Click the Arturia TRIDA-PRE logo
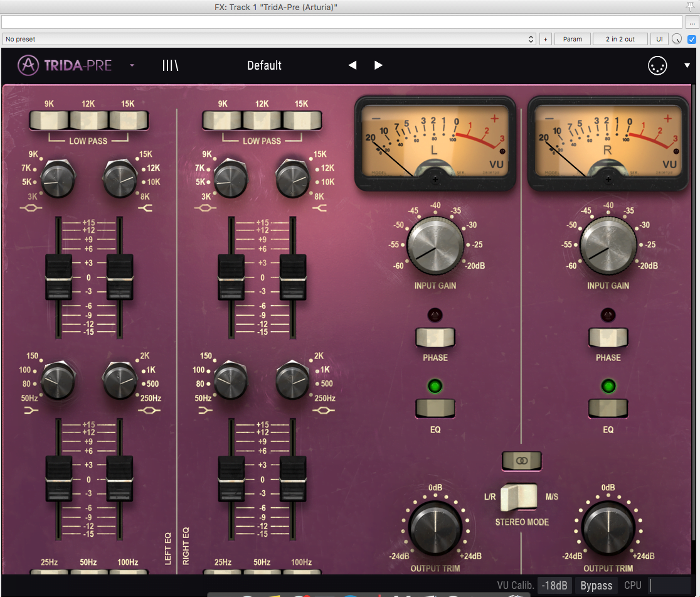This screenshot has height=597, width=700. (65, 66)
